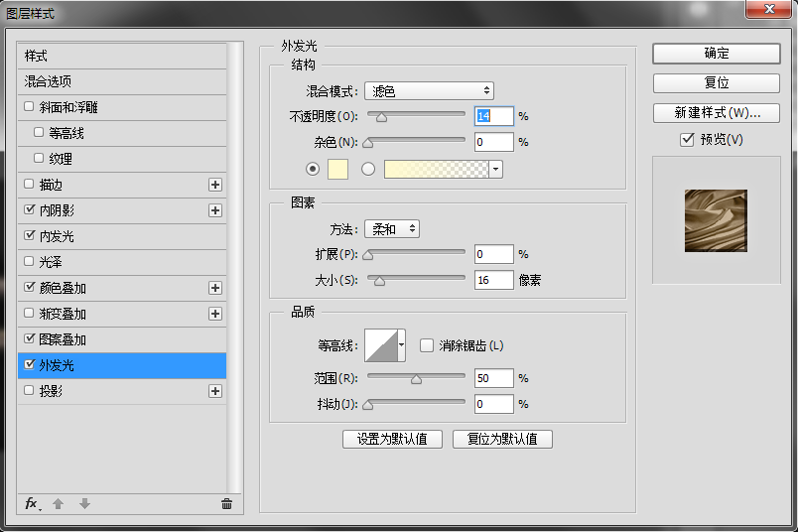
Task: Add another 描边 effect with plus icon
Action: 215,185
